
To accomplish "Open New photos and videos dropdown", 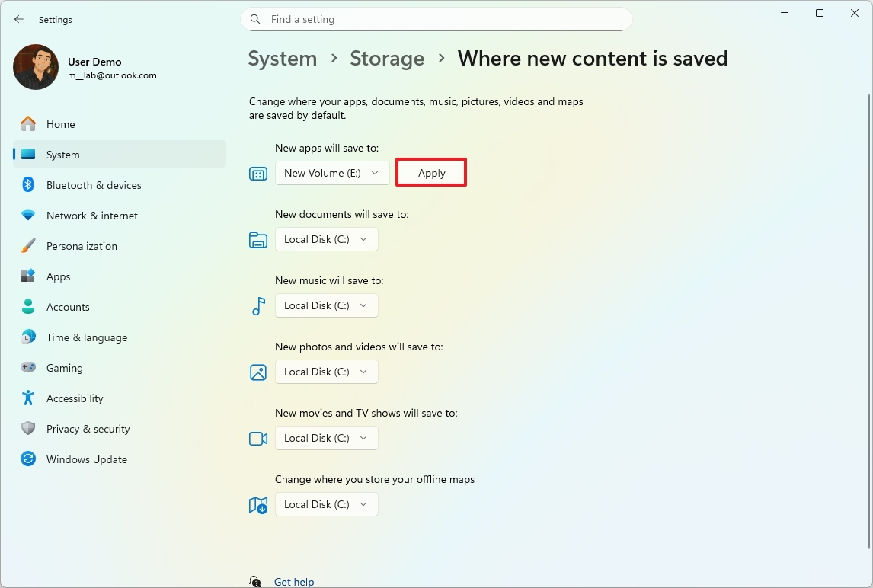I will [326, 372].
